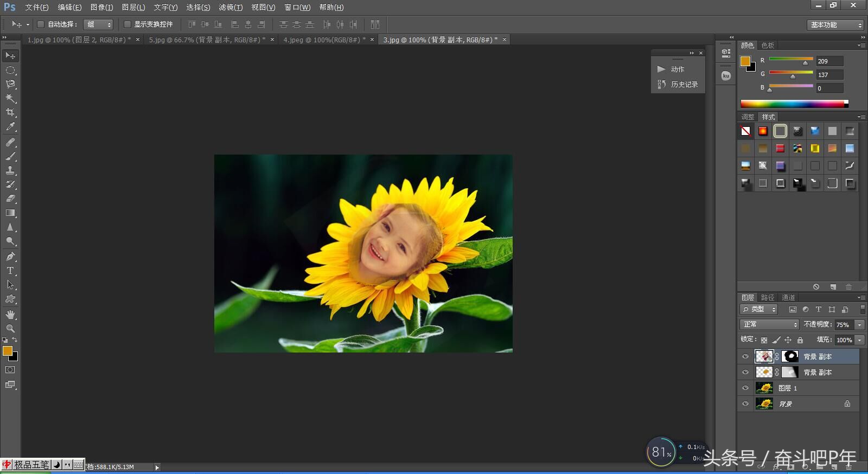Image resolution: width=868 pixels, height=474 pixels.
Task: Select the Crop tool
Action: click(x=10, y=112)
